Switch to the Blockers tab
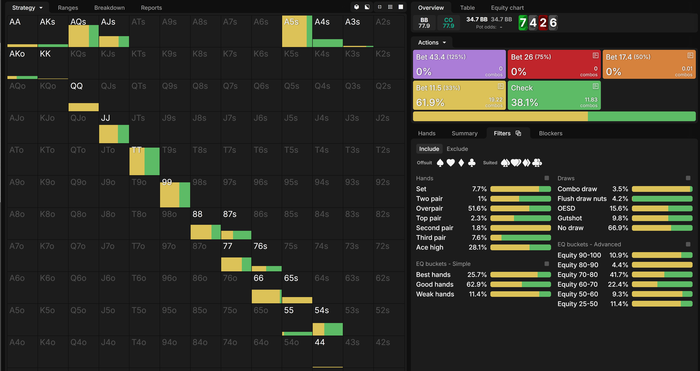This screenshot has height=371, width=700. [550, 133]
